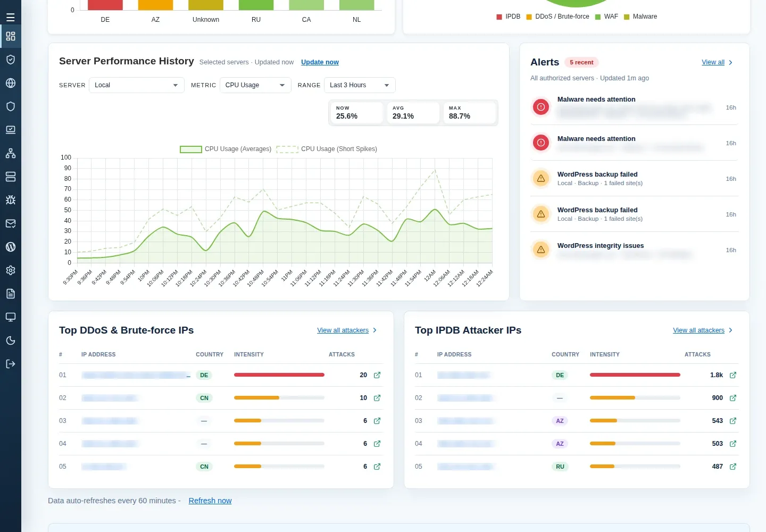Click the Update now link

click(320, 62)
